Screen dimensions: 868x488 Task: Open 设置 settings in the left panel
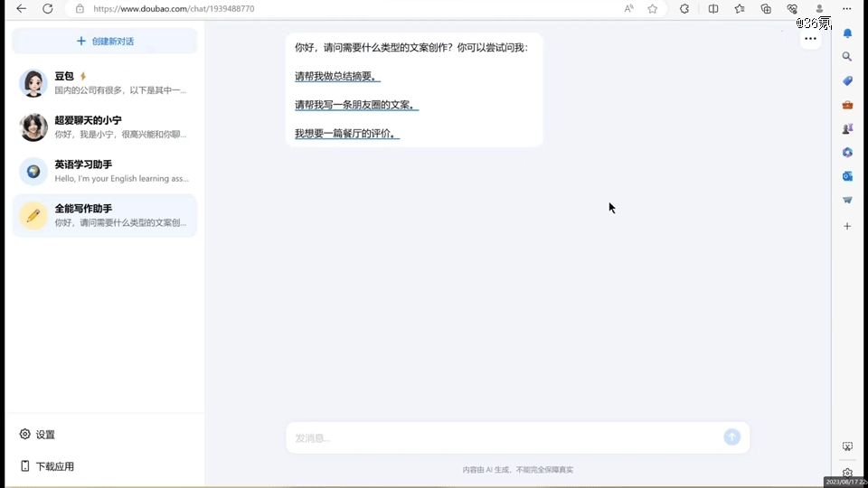pos(38,435)
